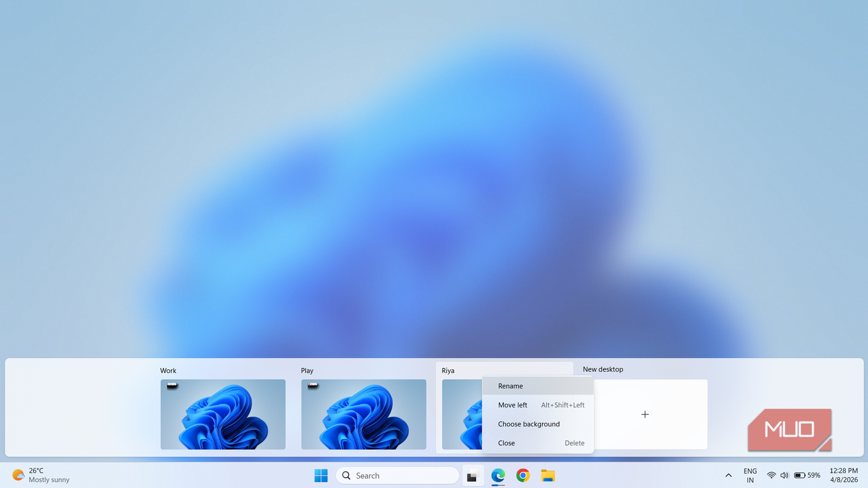The image size is (868, 488).
Task: Switch to the Play desktop thumbnail
Action: point(363,414)
